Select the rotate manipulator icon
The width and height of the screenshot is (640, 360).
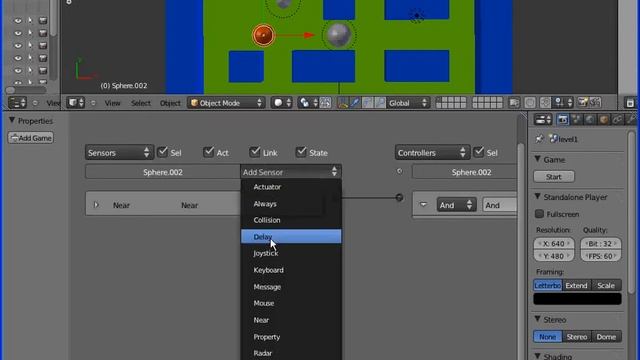pyautogui.click(x=367, y=103)
